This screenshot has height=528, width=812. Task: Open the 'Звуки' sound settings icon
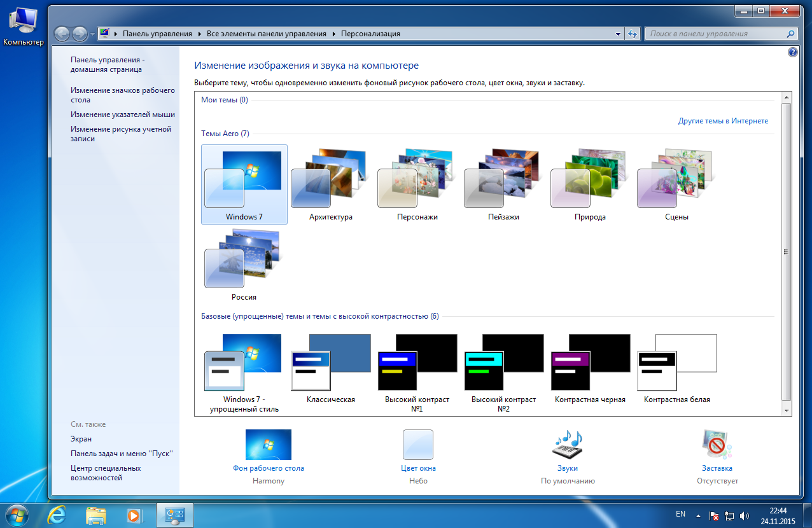click(568, 445)
